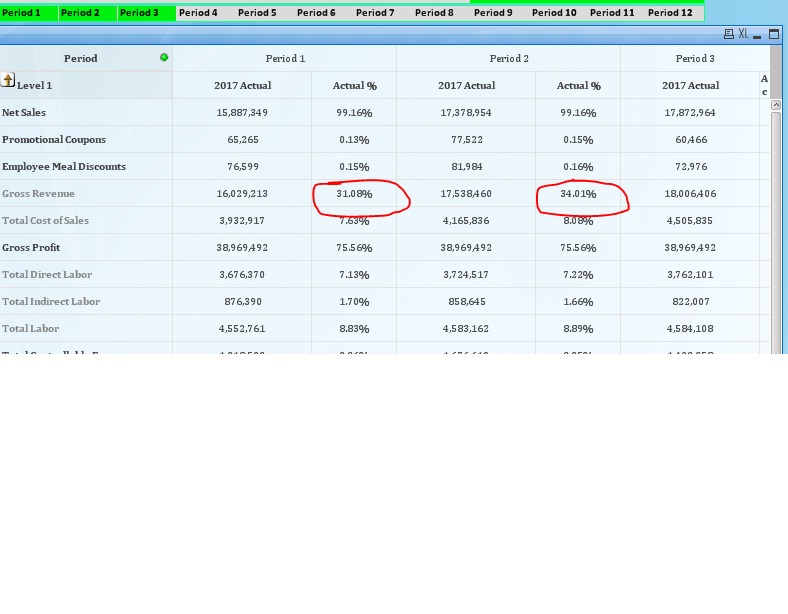788x614 pixels.
Task: Select the Total Indirect Labor row label
Action: pos(51,301)
